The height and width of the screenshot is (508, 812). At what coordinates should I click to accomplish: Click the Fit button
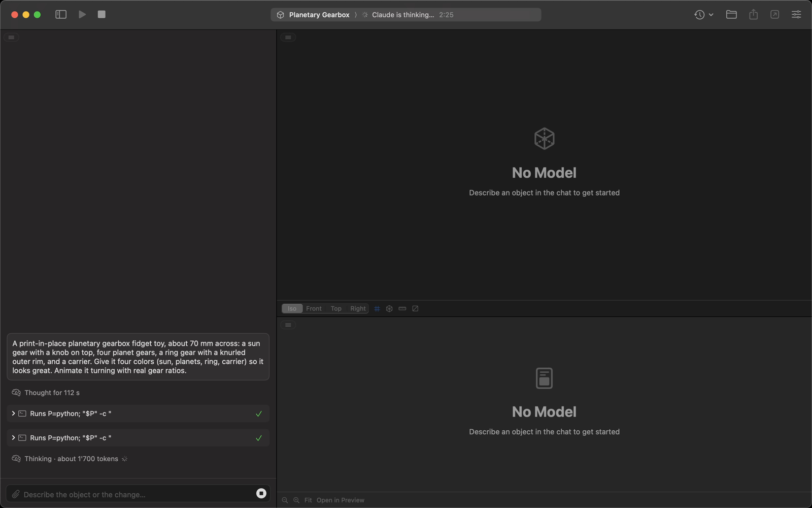(308, 500)
